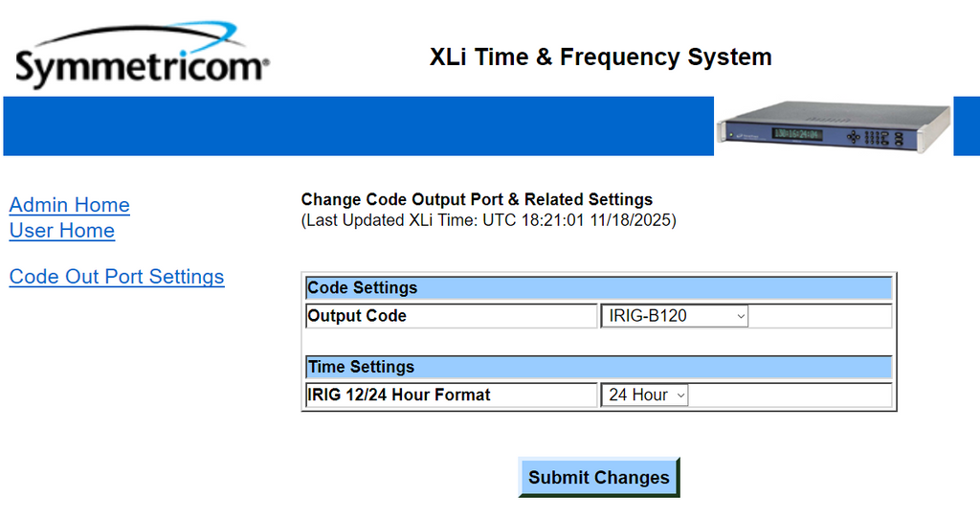Open the IRIG 12/24 Hour Format dropdown
Image resolution: width=980 pixels, height=520 pixels.
[644, 395]
